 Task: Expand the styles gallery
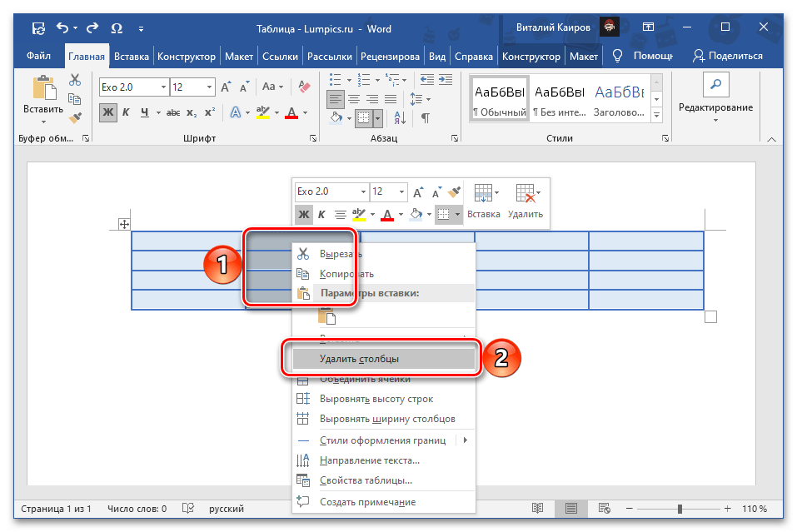coord(657,116)
